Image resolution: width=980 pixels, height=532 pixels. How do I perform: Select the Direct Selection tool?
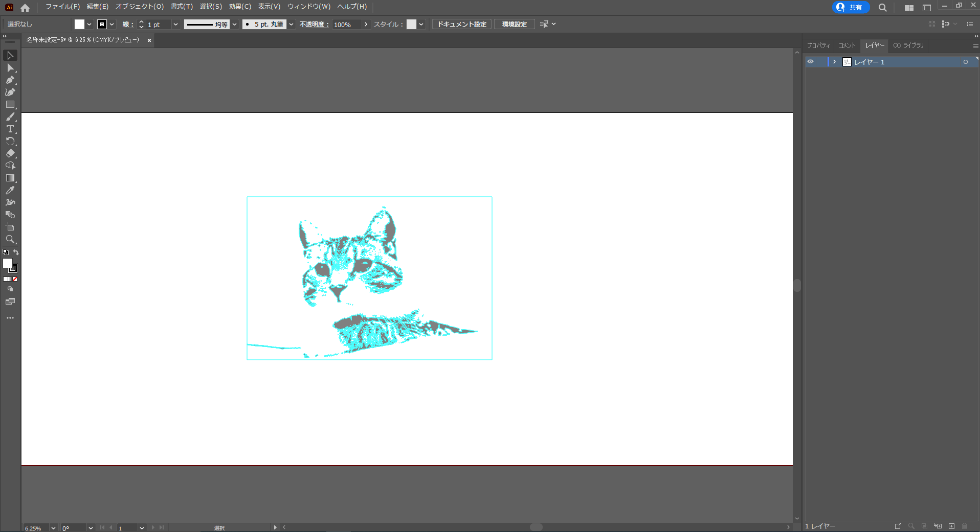tap(10, 68)
